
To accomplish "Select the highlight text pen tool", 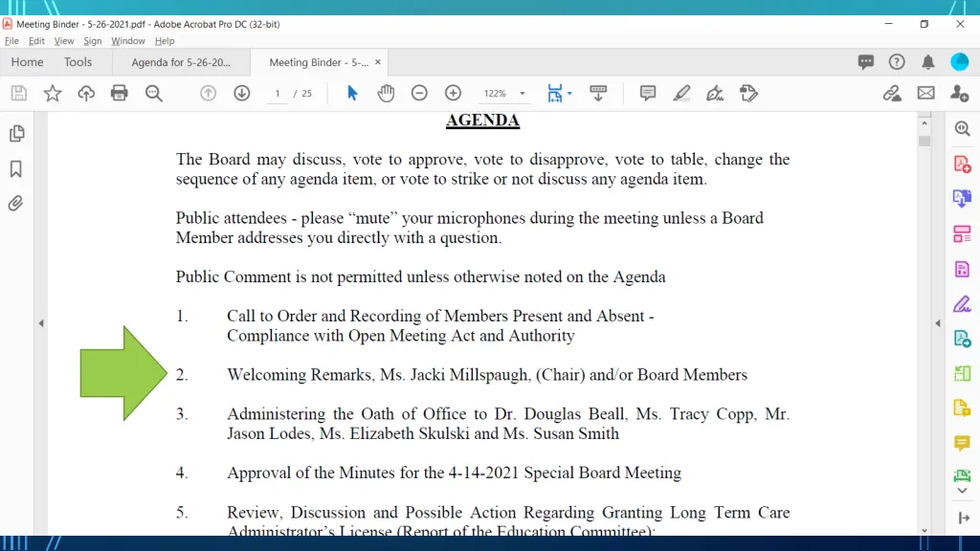I will 681,93.
